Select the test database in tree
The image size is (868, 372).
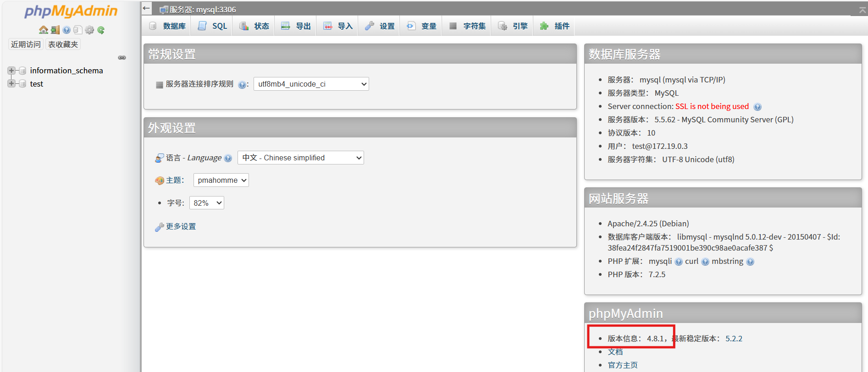pyautogui.click(x=37, y=84)
